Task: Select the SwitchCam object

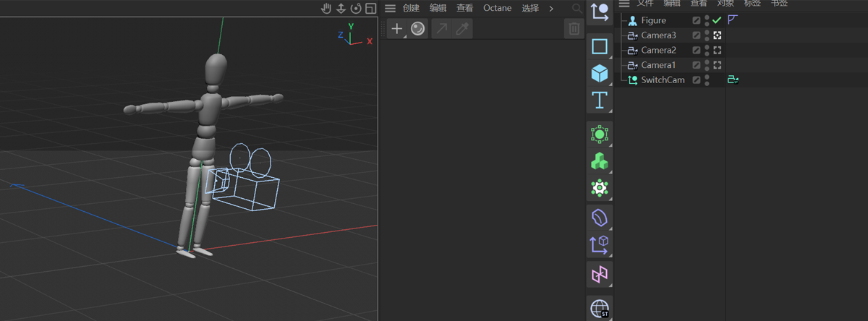Action: click(x=663, y=80)
